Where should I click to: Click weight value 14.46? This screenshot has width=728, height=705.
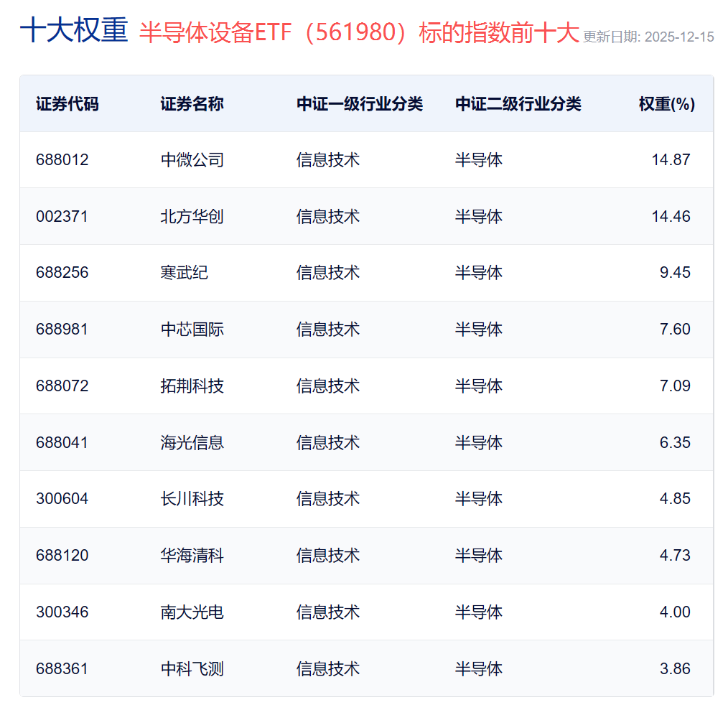pos(671,217)
